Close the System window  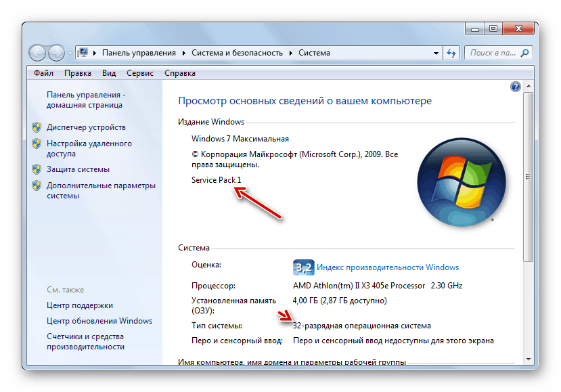click(518, 28)
